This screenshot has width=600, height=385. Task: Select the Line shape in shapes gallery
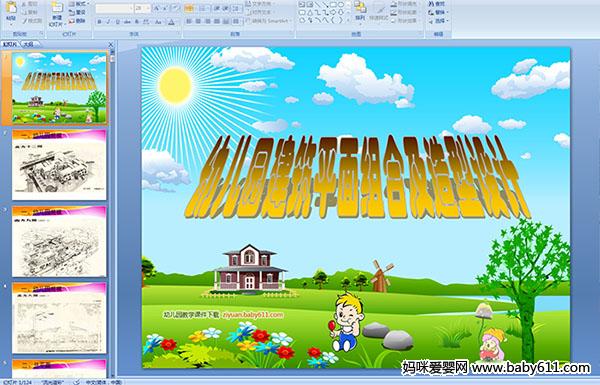[x=317, y=4]
